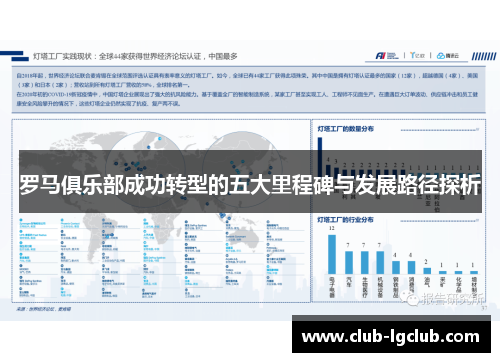Click the 油气 bar with value 2

coord(427,271)
